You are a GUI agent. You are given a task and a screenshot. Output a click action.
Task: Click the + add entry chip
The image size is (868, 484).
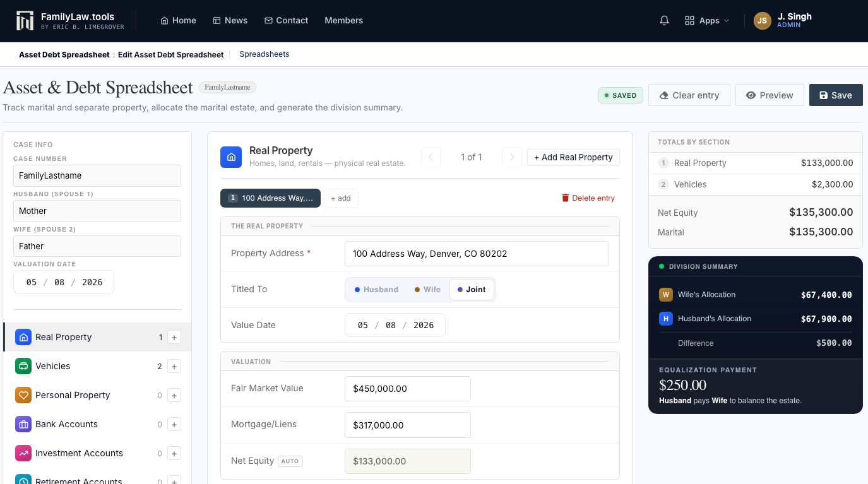pyautogui.click(x=341, y=198)
